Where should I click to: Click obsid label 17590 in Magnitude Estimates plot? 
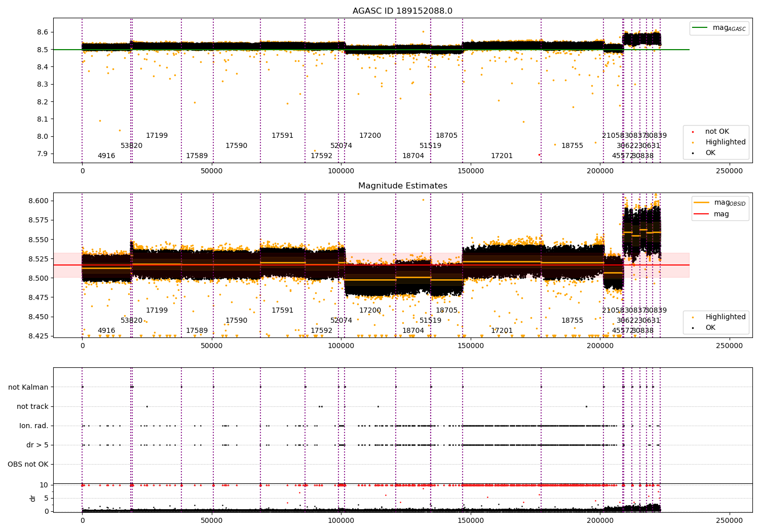point(237,321)
